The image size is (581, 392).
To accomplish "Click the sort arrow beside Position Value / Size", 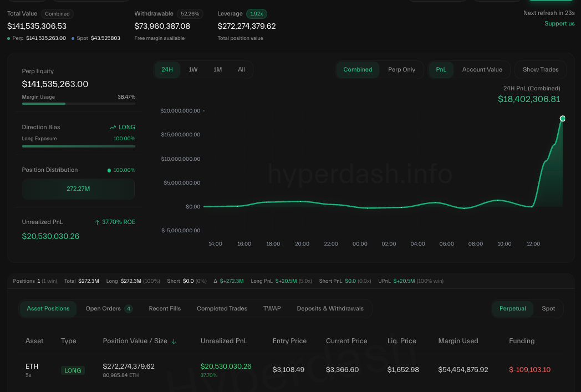I will (x=174, y=341).
